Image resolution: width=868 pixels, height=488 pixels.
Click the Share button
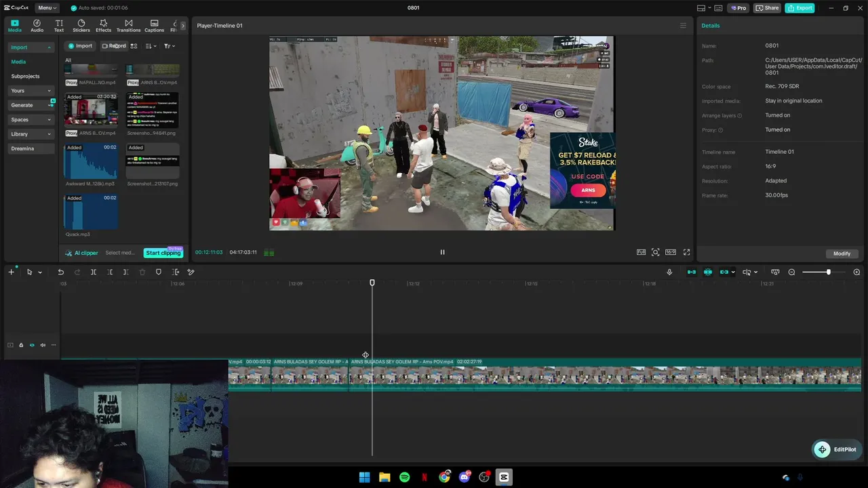coord(767,8)
